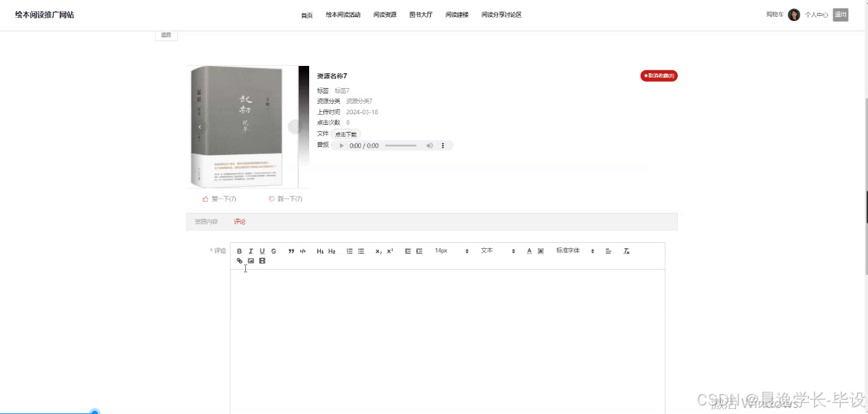The height and width of the screenshot is (414, 868).
Task: Open 图书大厅 navigation item
Action: 421,14
